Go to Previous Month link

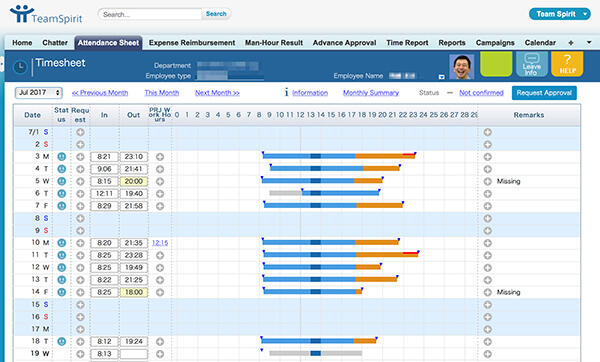pyautogui.click(x=100, y=93)
